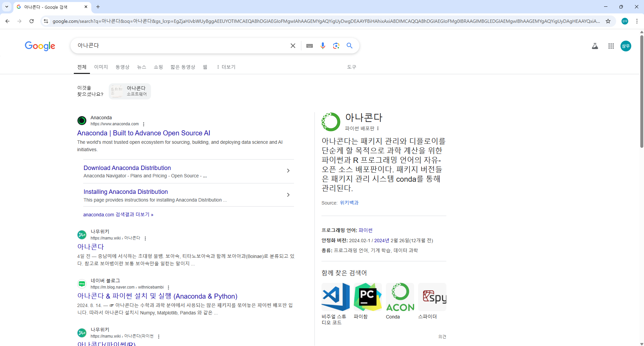Switch to the 이미지 tab

pyautogui.click(x=101, y=67)
